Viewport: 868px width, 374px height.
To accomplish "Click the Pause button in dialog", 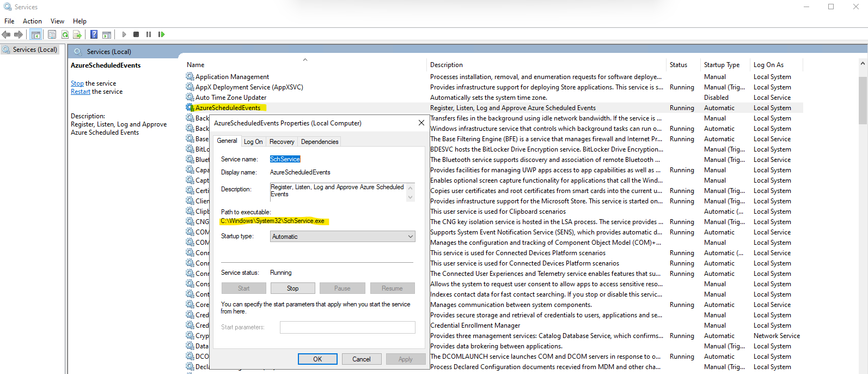I will tap(343, 288).
